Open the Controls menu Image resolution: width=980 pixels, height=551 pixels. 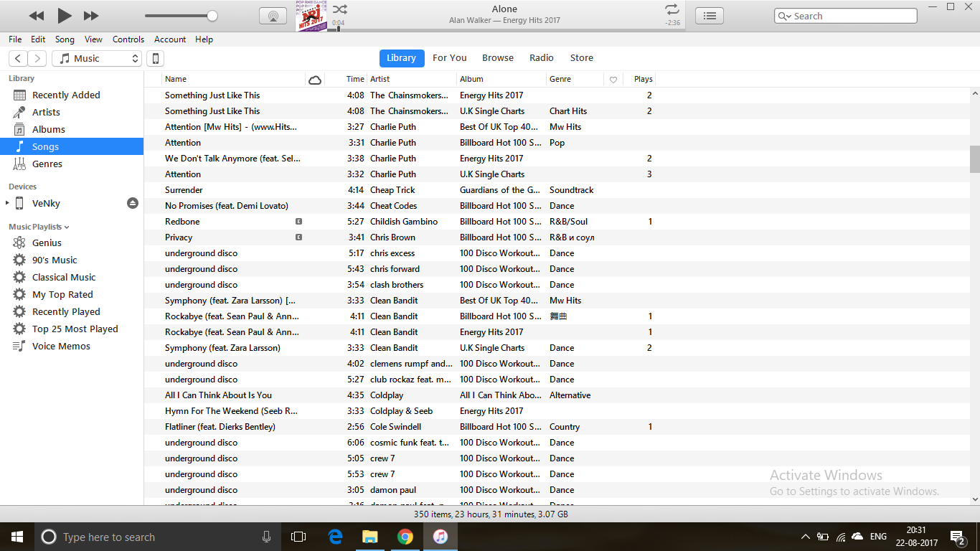[128, 39]
